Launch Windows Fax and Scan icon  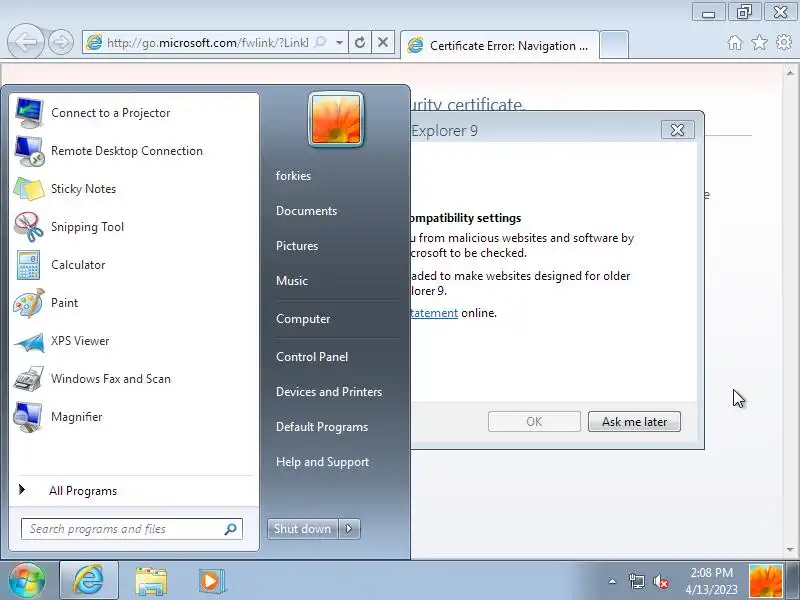pos(29,379)
